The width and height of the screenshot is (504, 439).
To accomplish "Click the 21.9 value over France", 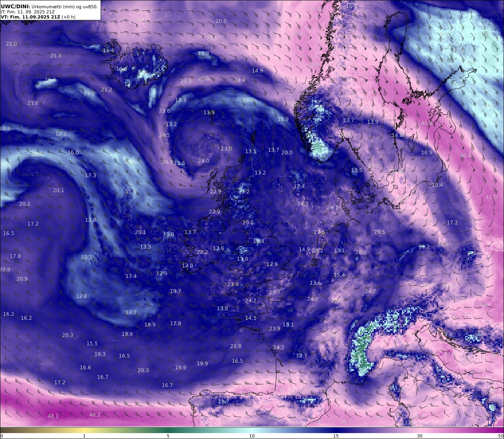I will (x=275, y=328).
